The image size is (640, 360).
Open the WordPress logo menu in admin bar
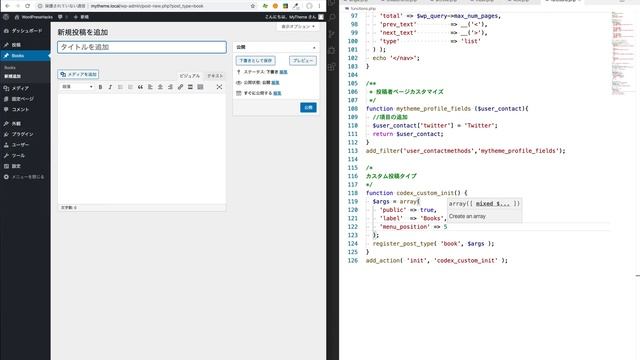click(x=6, y=17)
